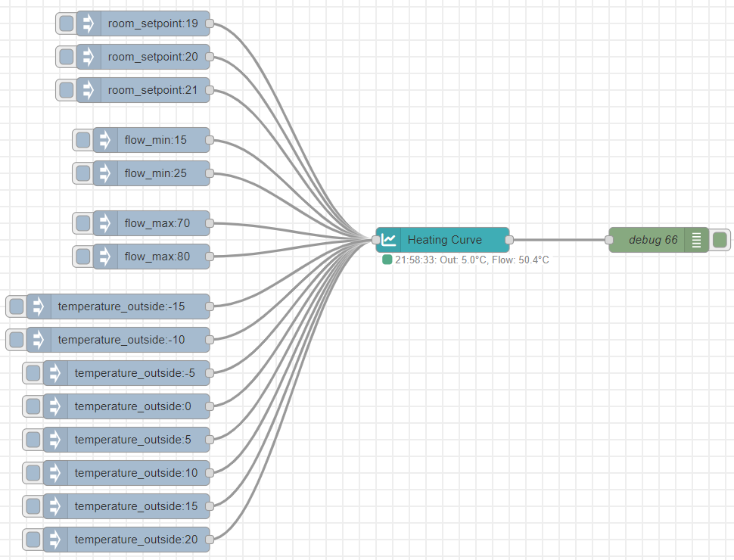Click the arrow icon on flow_max:70 node
This screenshot has width=734, height=560.
point(105,223)
